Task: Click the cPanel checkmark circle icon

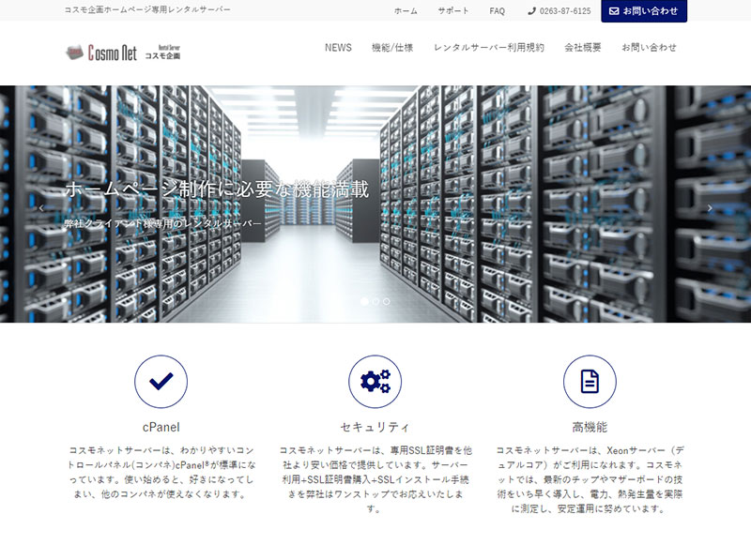Action: (x=161, y=381)
